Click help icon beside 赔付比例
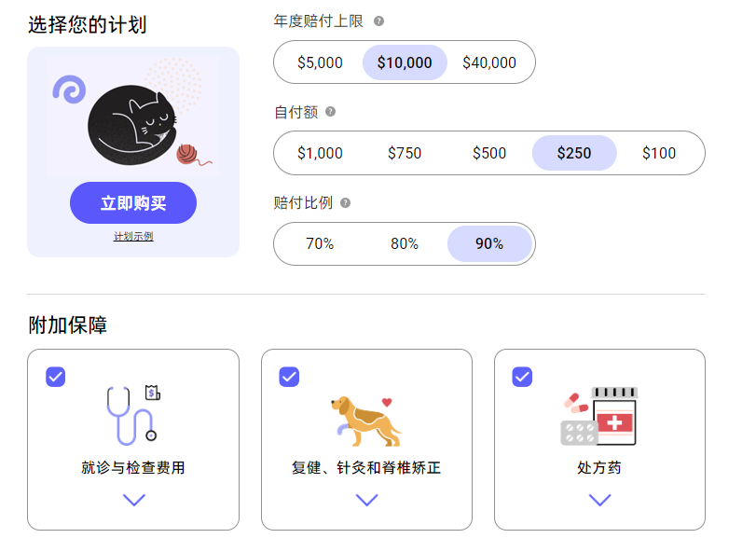The image size is (756, 552). [x=345, y=203]
